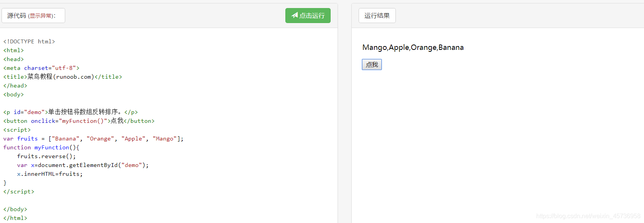The height and width of the screenshot is (223, 644).
Task: Click the closing </script> tag line
Action: tap(19, 192)
